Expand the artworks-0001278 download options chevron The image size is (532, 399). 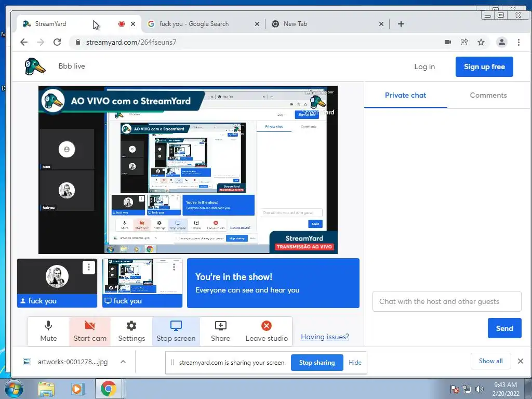123,362
